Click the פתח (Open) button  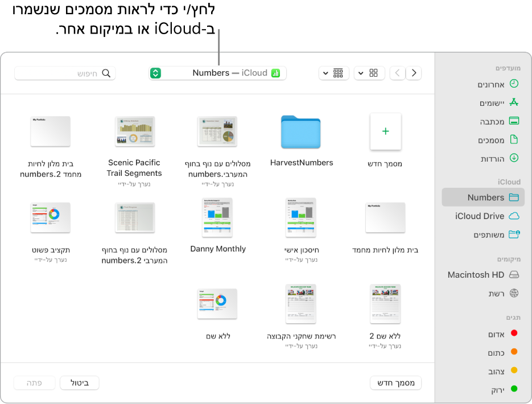click(x=34, y=383)
